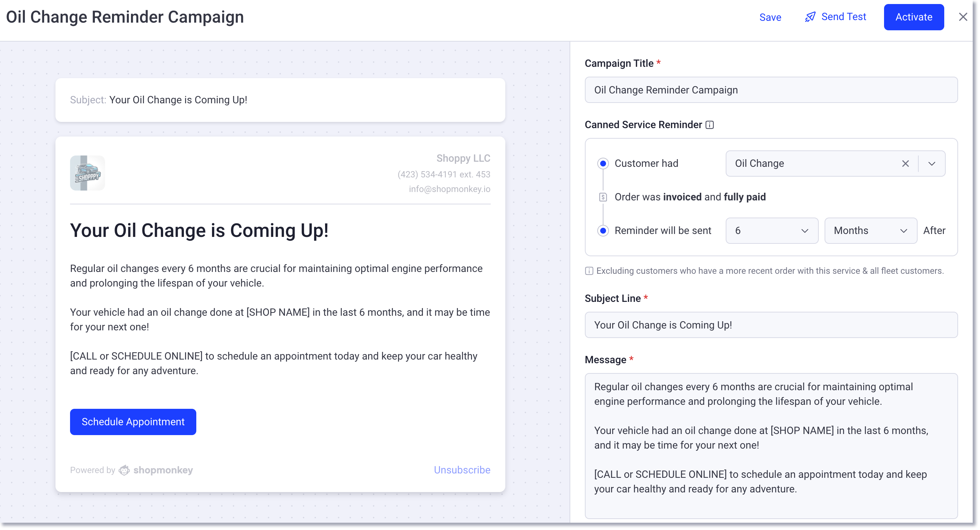Clear the Oil Change service selection
This screenshot has width=980, height=530.
(x=905, y=164)
